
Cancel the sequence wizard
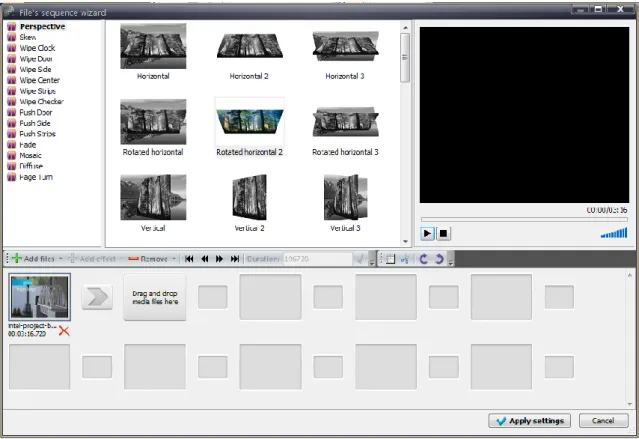(603, 421)
